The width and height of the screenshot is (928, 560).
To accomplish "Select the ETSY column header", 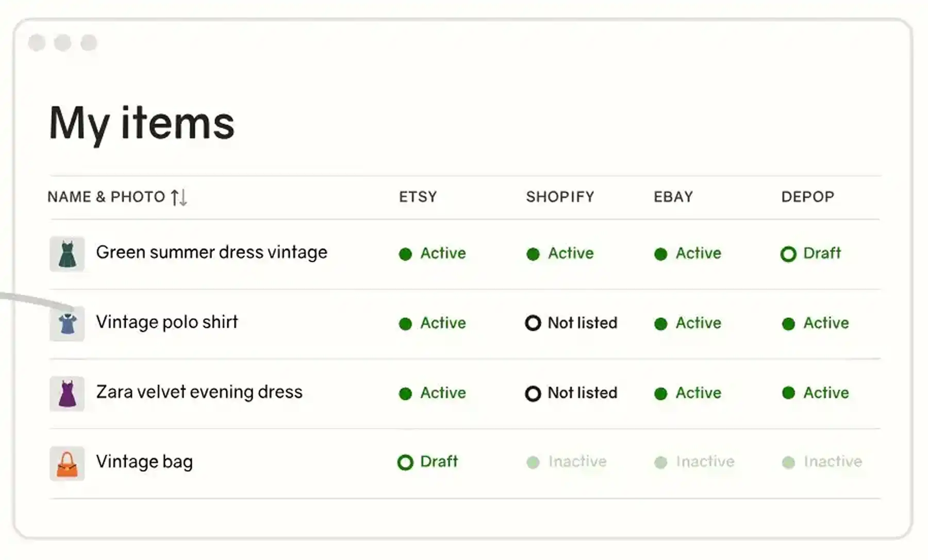I will click(x=418, y=197).
